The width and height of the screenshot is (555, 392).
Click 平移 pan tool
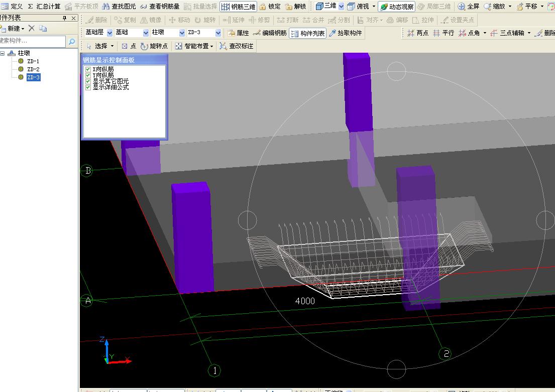click(x=527, y=7)
